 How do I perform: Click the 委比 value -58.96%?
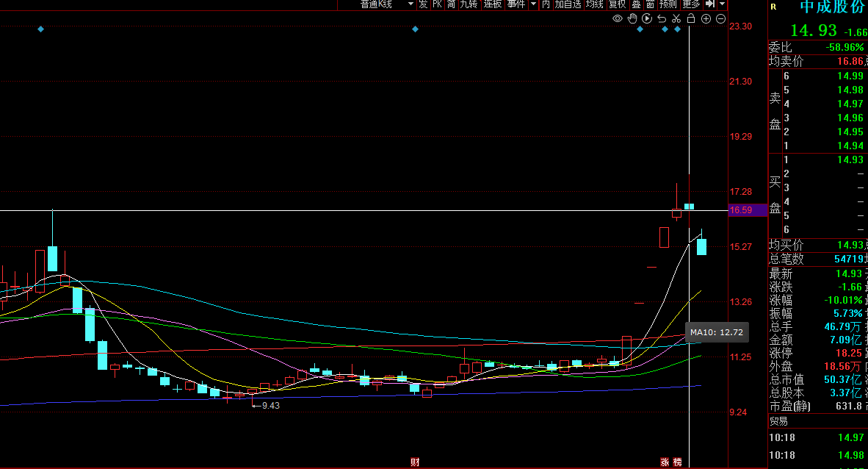tap(845, 47)
